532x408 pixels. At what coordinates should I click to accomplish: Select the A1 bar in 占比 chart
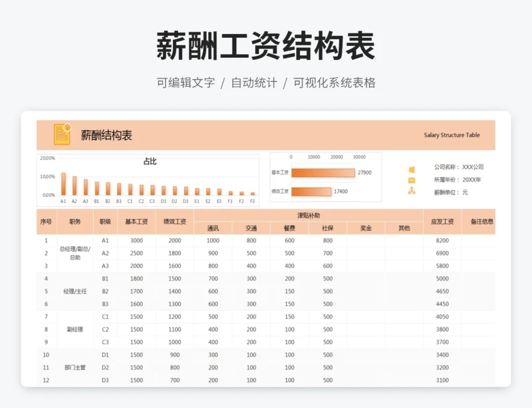coord(63,184)
